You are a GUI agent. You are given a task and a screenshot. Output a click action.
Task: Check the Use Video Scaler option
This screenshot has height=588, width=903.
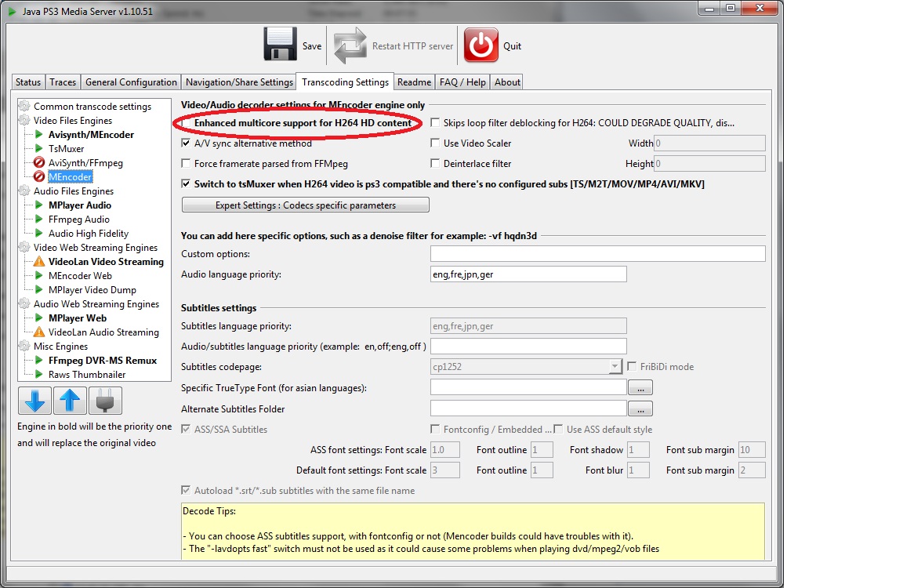435,143
